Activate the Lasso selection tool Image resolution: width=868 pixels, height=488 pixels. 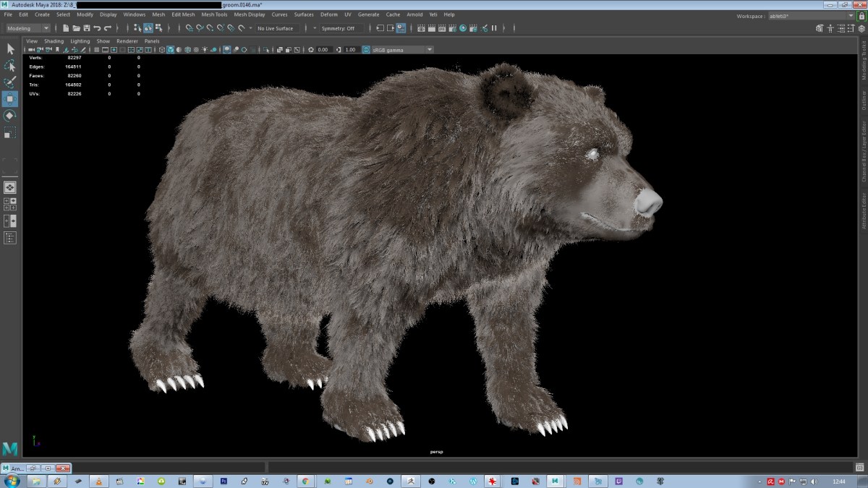pyautogui.click(x=10, y=66)
